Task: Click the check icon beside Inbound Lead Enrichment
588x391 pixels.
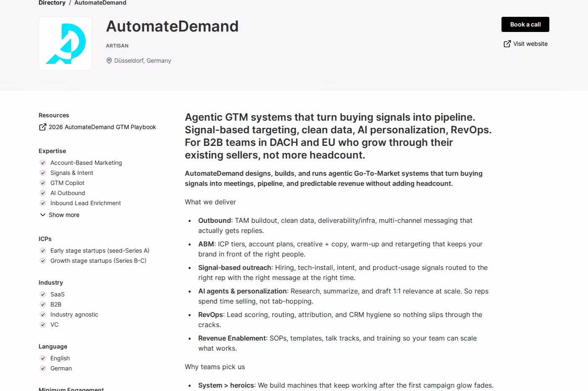Action: coord(43,203)
